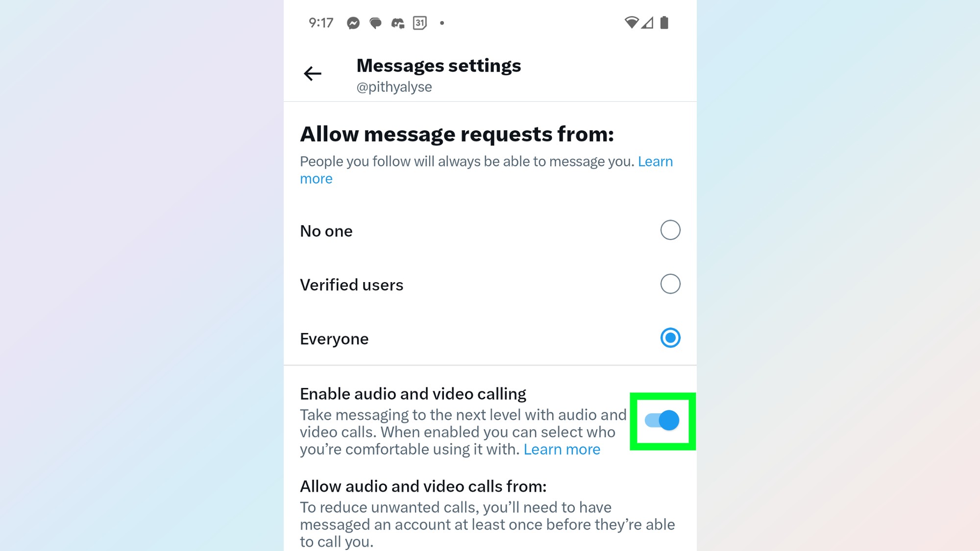Click Learn more link under audio calling
Viewport: 980px width, 551px height.
[562, 449]
